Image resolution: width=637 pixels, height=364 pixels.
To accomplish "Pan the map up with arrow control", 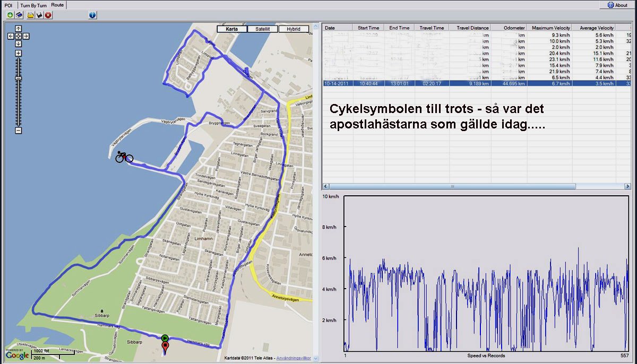I will (18, 29).
